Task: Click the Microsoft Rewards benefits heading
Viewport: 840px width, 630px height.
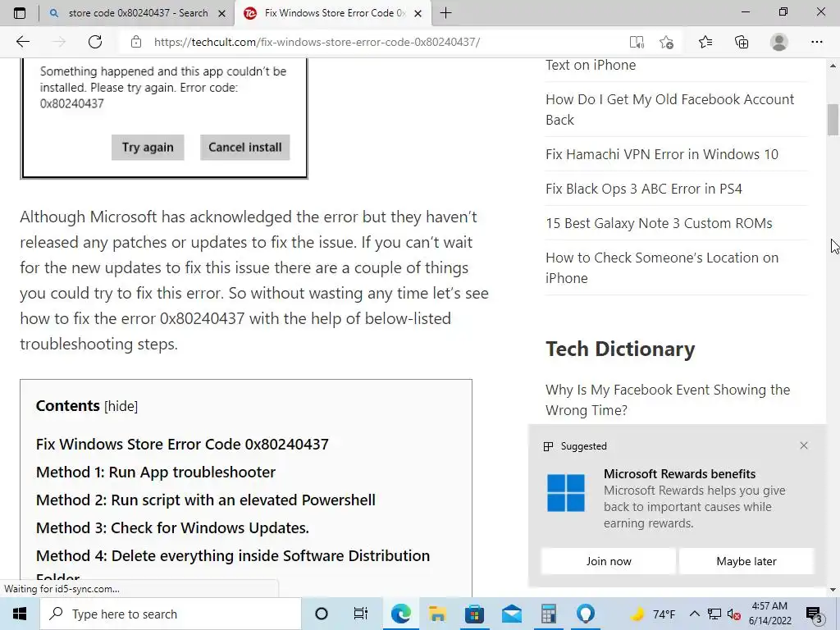Action: click(x=679, y=473)
